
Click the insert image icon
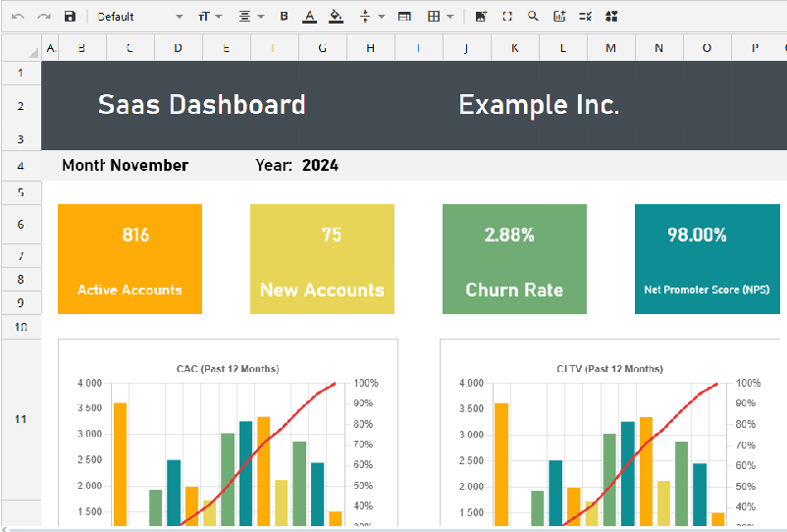(481, 17)
